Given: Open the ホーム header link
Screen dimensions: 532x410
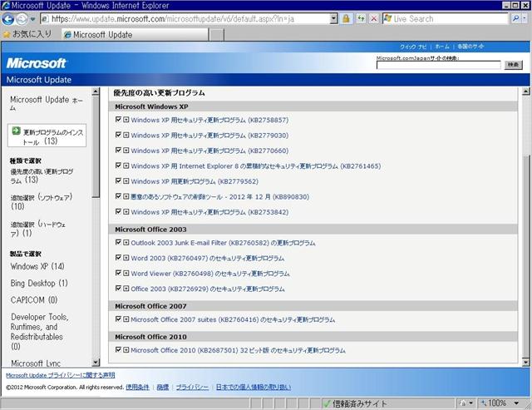Looking at the screenshot, I should point(442,47).
